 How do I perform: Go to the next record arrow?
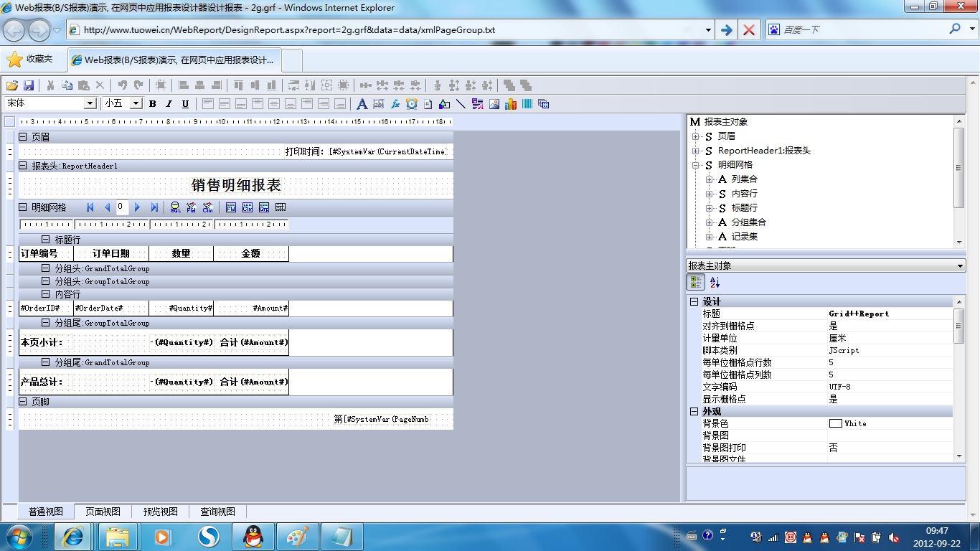[x=138, y=207]
